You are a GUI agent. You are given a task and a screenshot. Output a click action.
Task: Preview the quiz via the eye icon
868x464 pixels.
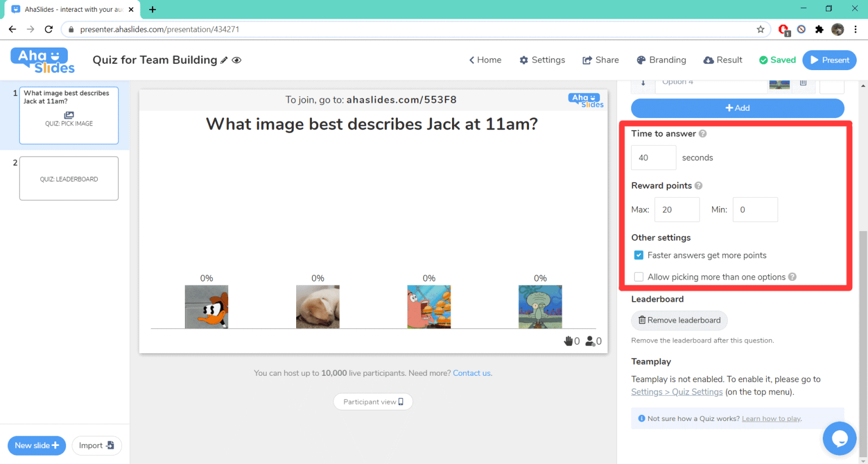click(237, 60)
